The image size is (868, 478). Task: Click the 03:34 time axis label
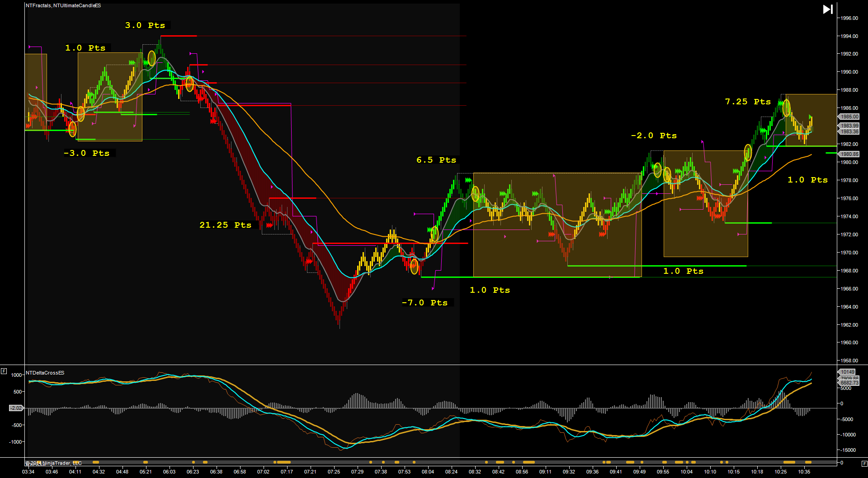pos(28,472)
